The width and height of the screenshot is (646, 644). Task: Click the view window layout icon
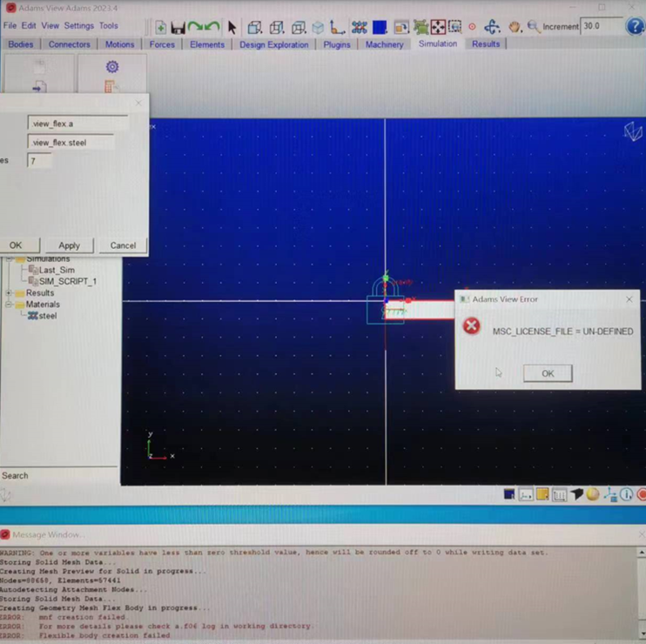pyautogui.click(x=401, y=28)
